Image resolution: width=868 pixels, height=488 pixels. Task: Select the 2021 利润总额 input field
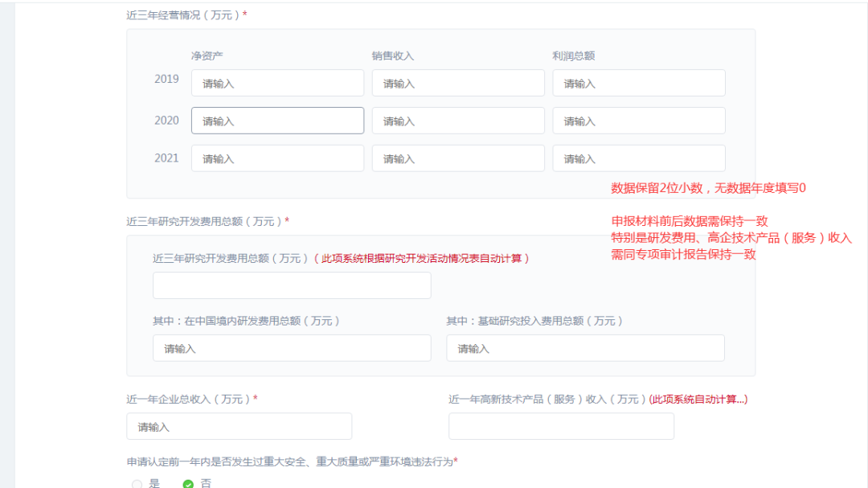point(638,158)
